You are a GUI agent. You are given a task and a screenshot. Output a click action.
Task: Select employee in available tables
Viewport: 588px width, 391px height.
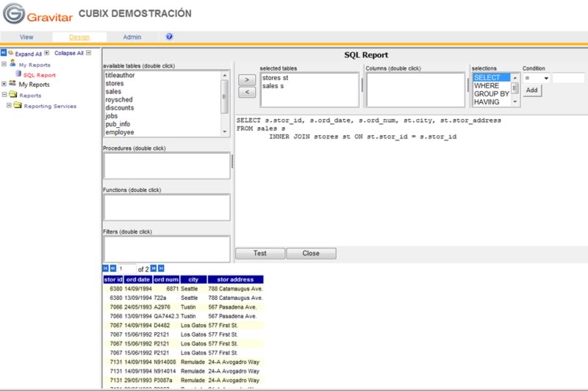[163, 132]
